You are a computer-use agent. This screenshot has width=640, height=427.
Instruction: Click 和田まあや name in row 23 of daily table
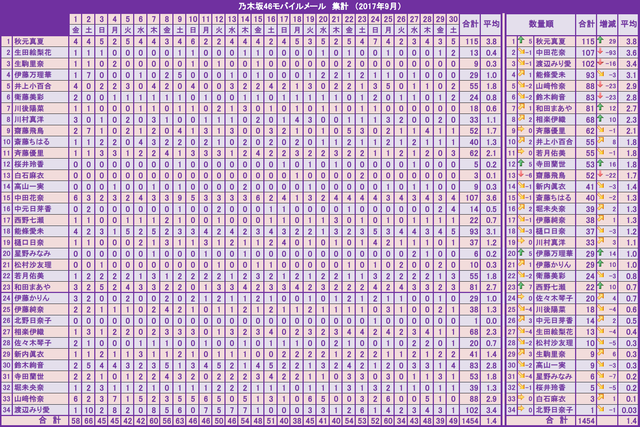tap(33, 287)
